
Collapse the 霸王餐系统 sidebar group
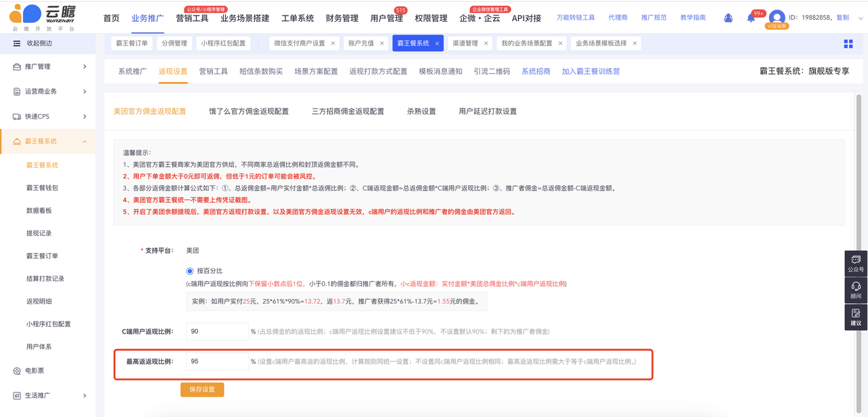(x=85, y=142)
